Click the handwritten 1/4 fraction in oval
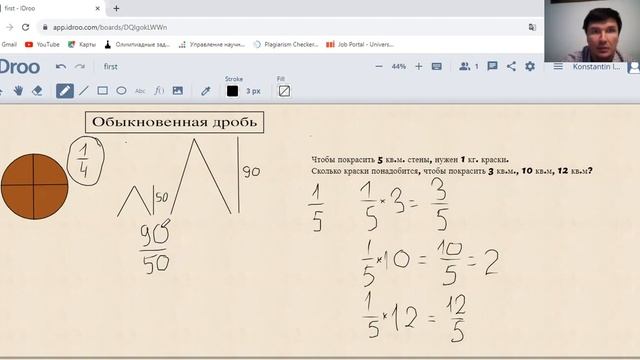The width and height of the screenshot is (640, 360). (85, 161)
